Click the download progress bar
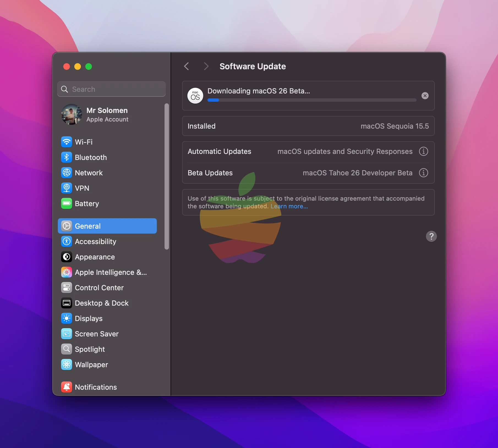 point(312,100)
